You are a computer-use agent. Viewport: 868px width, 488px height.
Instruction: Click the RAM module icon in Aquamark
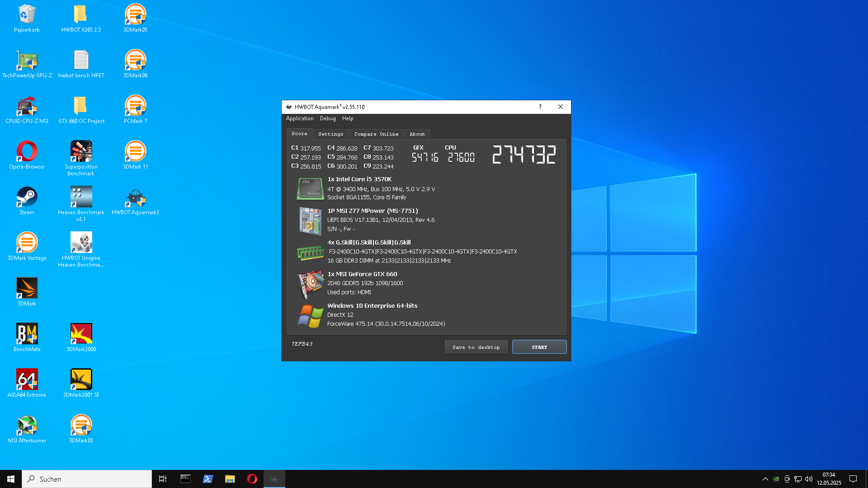click(x=310, y=253)
